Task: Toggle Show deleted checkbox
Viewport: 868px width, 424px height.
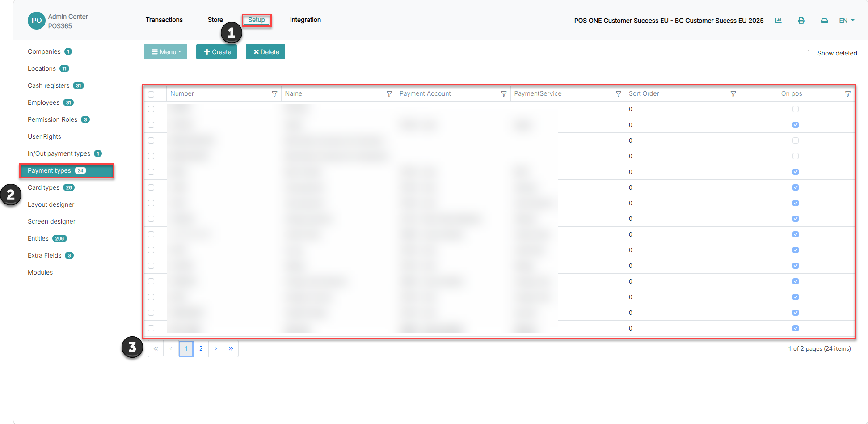Action: (x=810, y=53)
